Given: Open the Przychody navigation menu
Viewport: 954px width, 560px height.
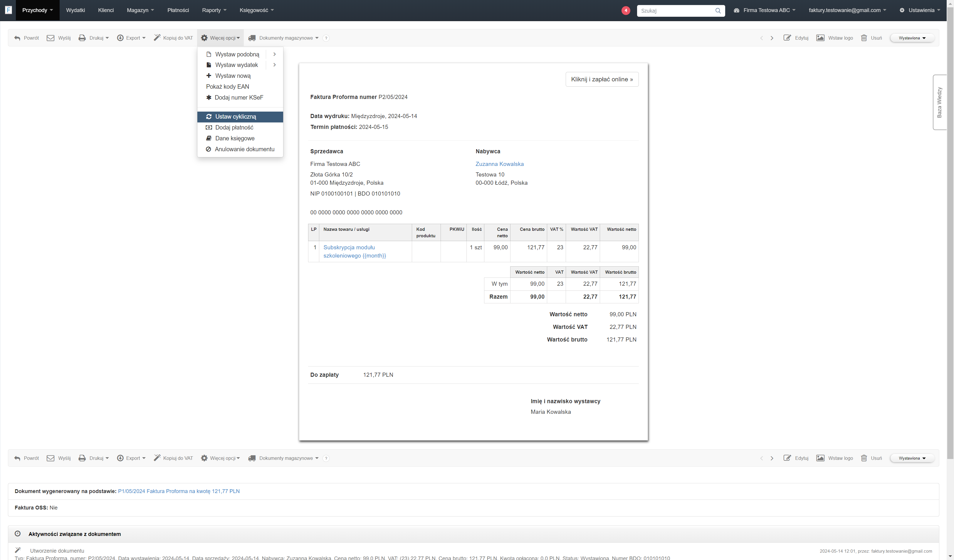Looking at the screenshot, I should (38, 10).
